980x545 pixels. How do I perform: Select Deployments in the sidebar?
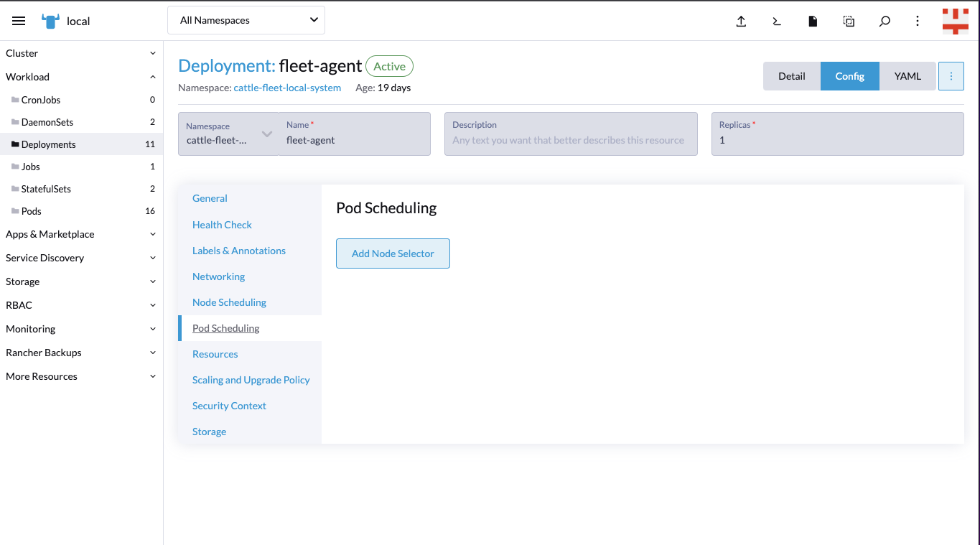click(x=81, y=144)
